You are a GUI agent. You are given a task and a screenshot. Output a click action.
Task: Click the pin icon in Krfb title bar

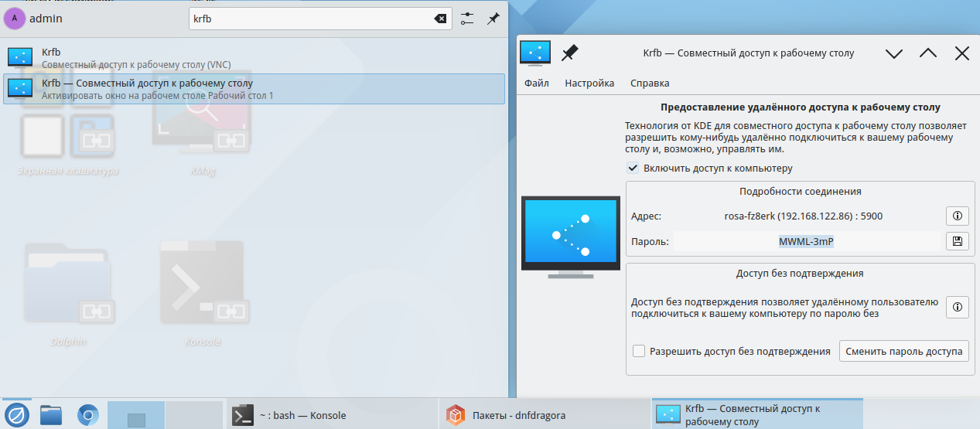(x=570, y=53)
